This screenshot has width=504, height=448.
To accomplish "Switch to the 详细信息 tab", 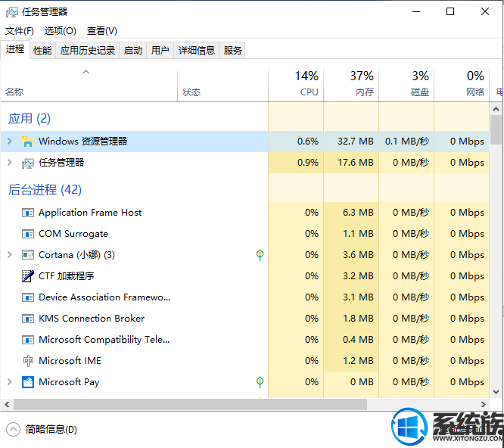I will (197, 51).
